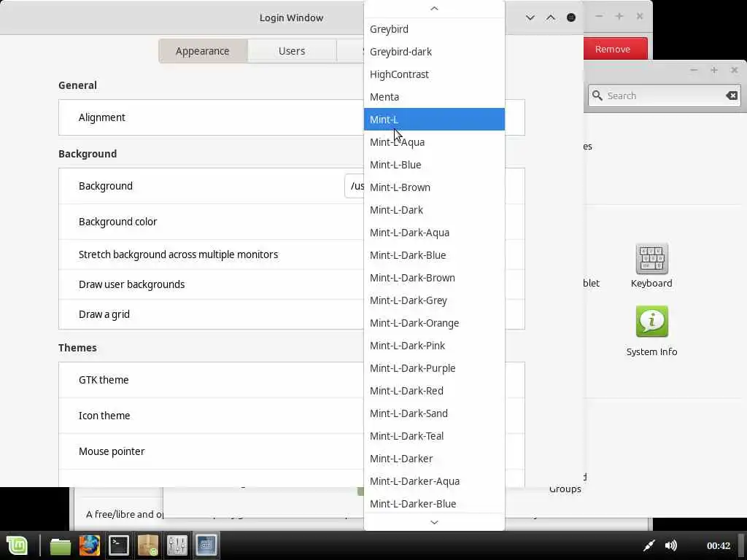Open Firefox from the panel
The height and width of the screenshot is (560, 747).
click(x=90, y=545)
